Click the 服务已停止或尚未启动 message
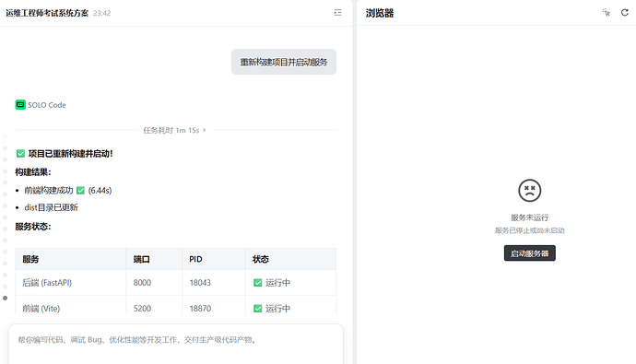This screenshot has width=636, height=364. tap(529, 230)
